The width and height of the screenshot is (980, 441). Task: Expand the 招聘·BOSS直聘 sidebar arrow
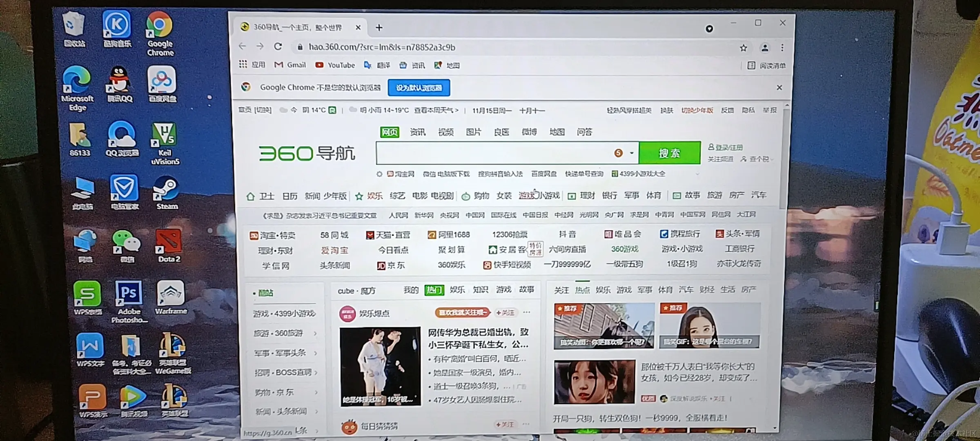tap(316, 372)
